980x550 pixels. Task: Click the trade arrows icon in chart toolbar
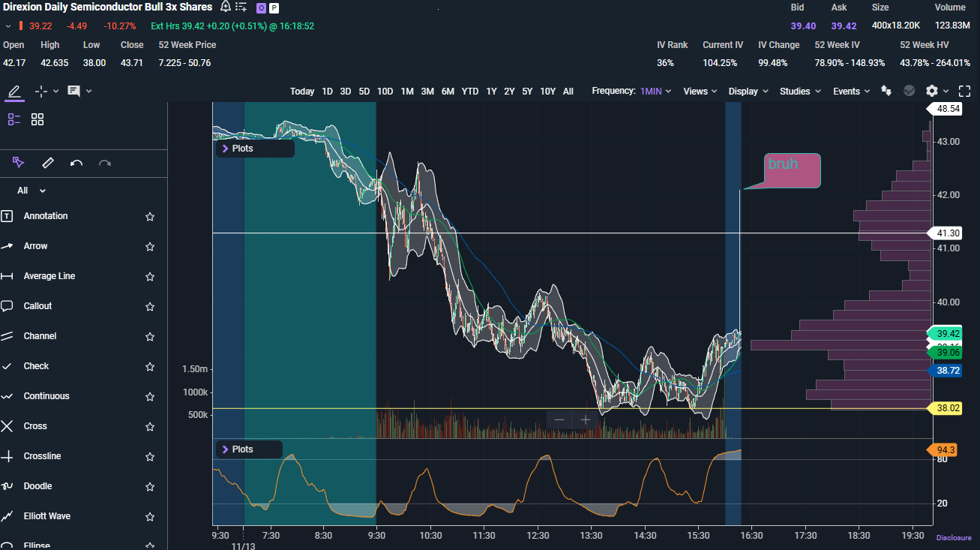tap(886, 91)
